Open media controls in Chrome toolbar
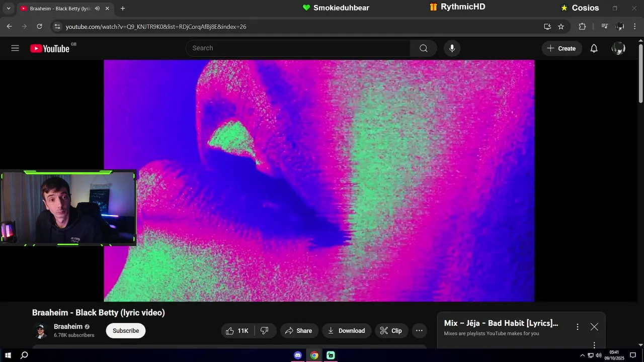Viewport: 644px width, 362px height. [605, 27]
